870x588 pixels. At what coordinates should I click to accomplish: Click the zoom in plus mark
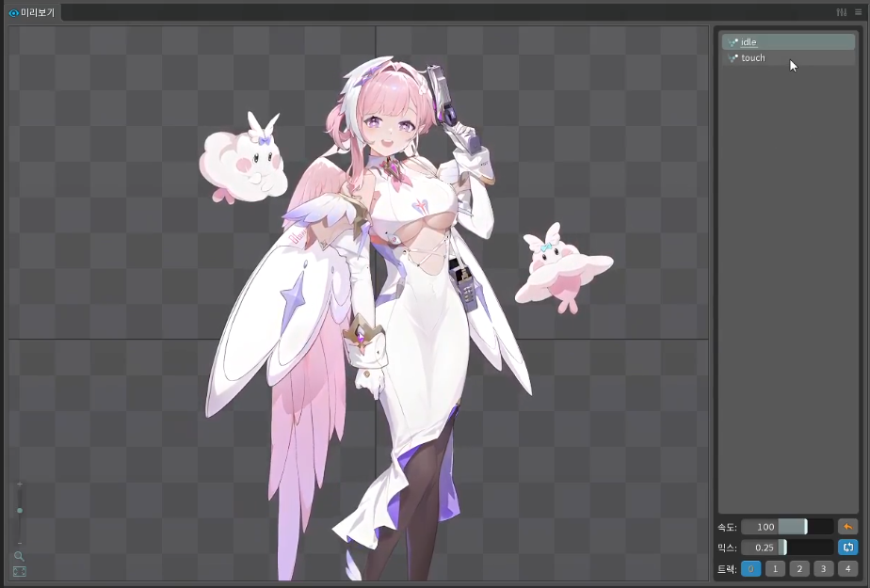click(20, 485)
